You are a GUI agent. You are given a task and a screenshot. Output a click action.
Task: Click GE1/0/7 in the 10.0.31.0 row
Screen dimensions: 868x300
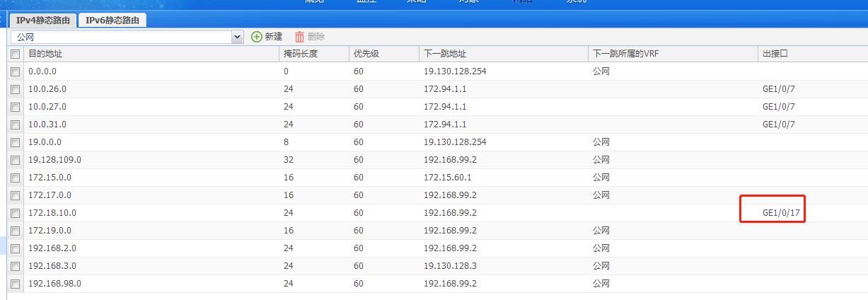tap(779, 125)
